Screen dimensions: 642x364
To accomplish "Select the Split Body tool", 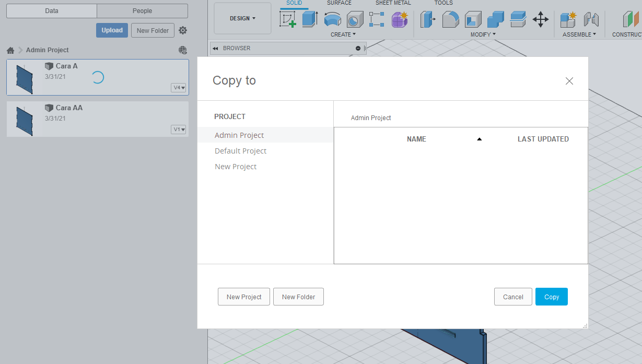I will [x=518, y=19].
